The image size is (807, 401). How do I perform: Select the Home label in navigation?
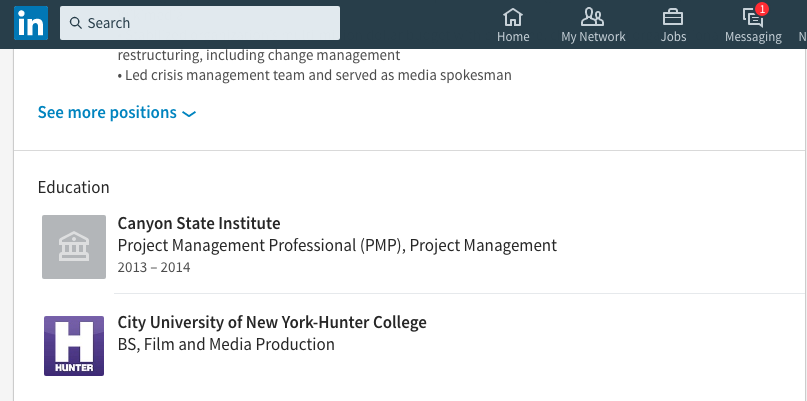coord(513,37)
